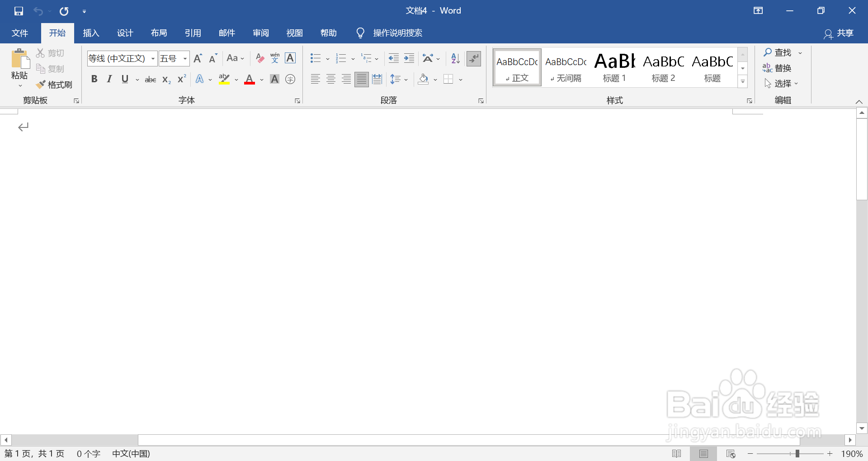Clear all formatting with the eraser icon
Image resolution: width=868 pixels, height=461 pixels.
259,58
